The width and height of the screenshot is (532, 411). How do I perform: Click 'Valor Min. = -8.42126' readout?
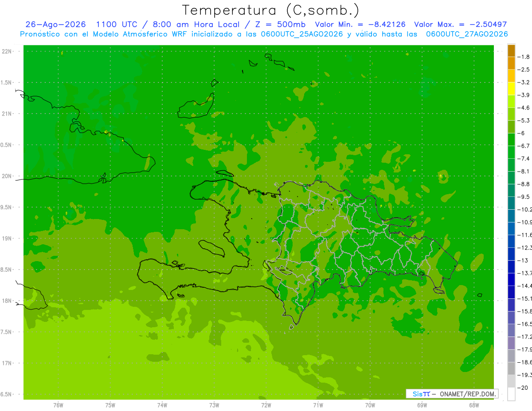[360, 24]
